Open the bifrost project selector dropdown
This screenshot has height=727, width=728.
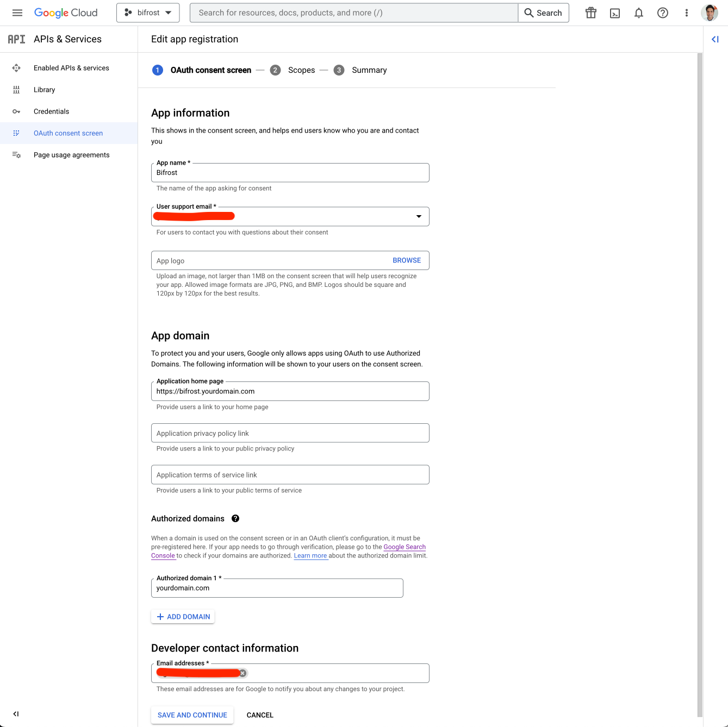coord(148,12)
